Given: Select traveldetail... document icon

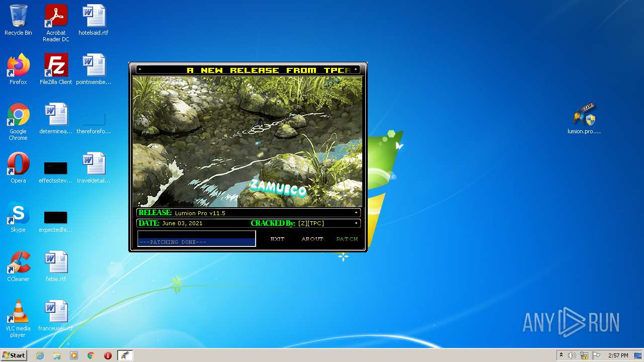Looking at the screenshot, I should point(94,168).
